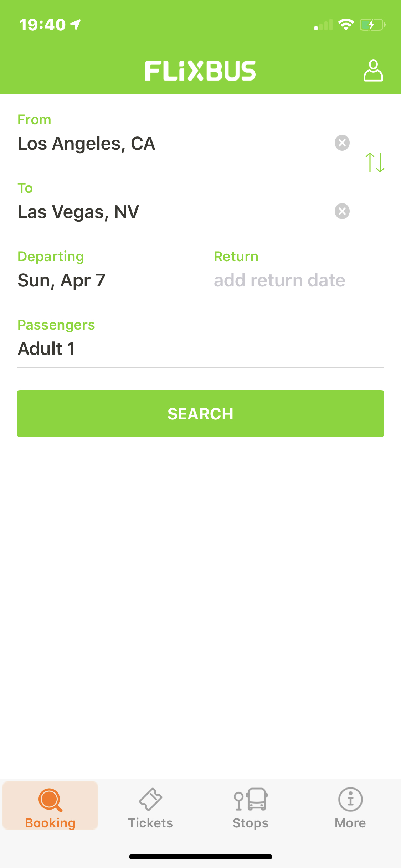Viewport: 401px width, 868px height.
Task: Switch to the Tickets tab label
Action: 150,823
